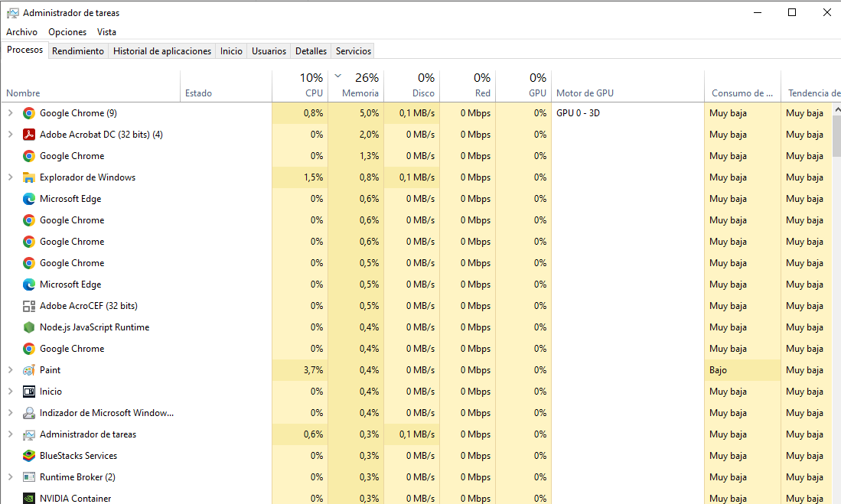Select the NVIDIA Container row name
The image size is (841, 504).
(76, 498)
